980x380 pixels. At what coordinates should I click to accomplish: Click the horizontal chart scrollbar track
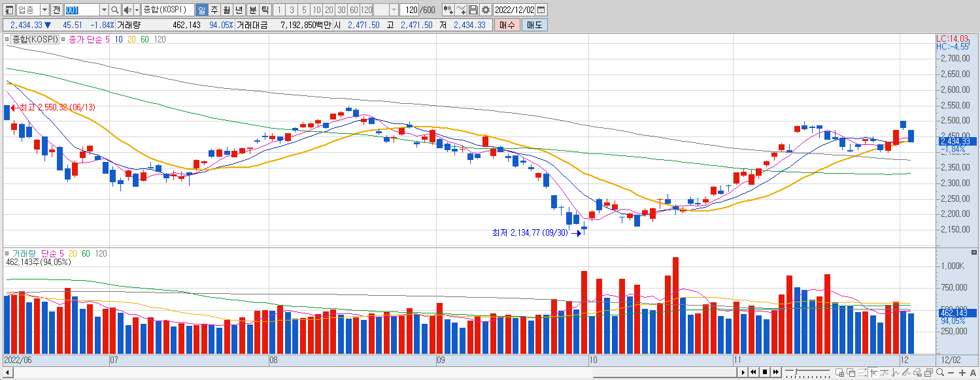[374, 373]
